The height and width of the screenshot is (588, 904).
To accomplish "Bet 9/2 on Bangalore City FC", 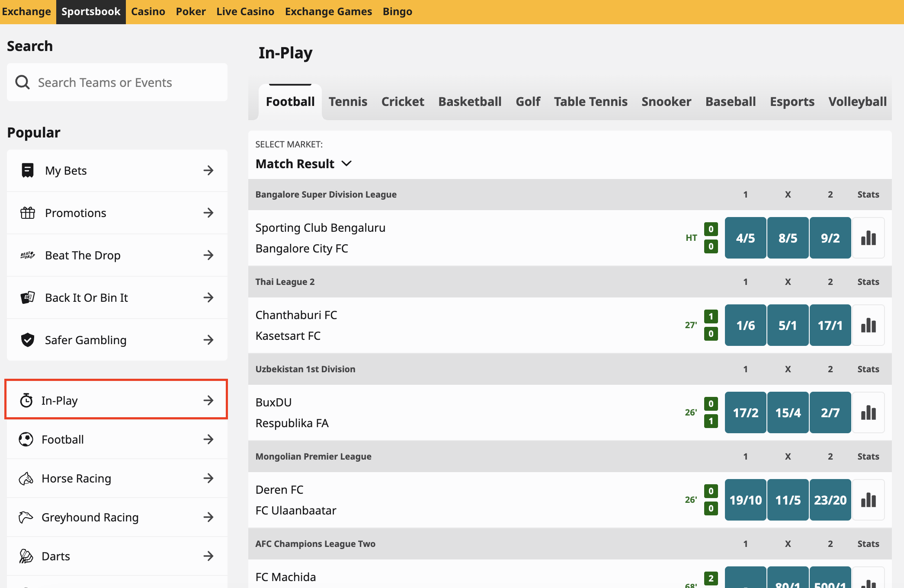I will click(x=830, y=238).
